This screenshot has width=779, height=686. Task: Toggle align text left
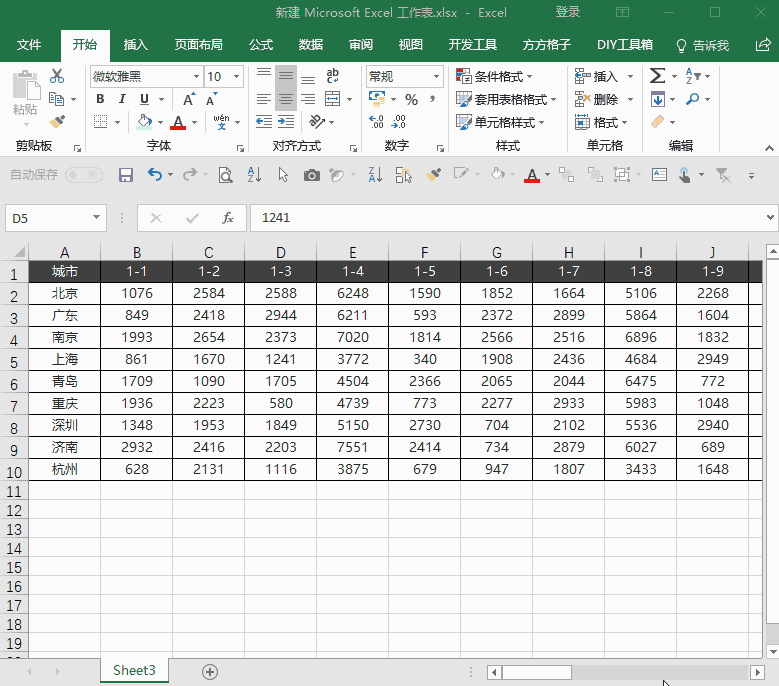point(264,99)
